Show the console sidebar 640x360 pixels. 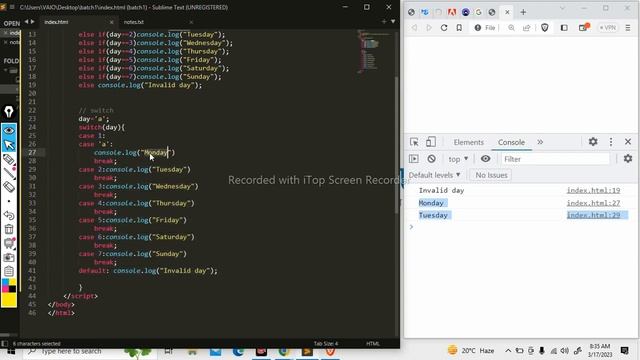pos(414,159)
